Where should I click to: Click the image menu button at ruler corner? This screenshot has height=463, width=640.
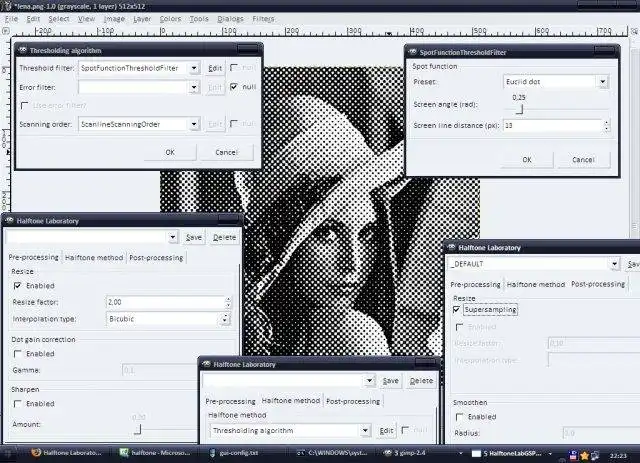[x=5, y=31]
